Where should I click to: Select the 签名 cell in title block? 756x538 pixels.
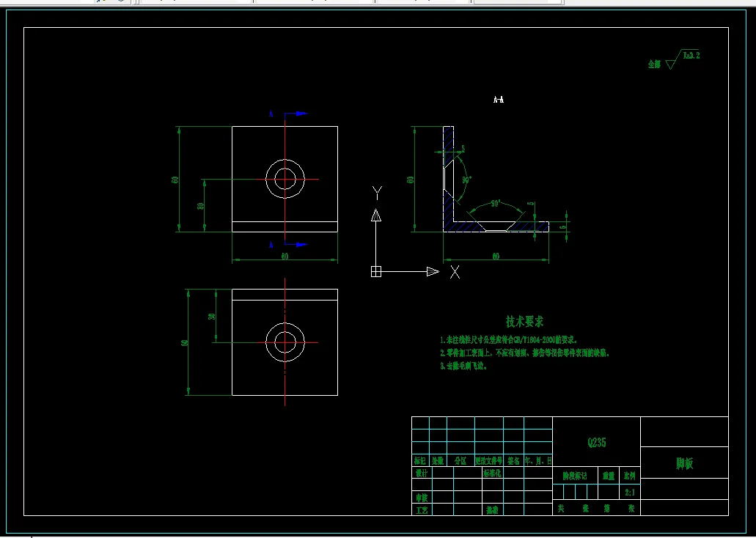pos(513,461)
